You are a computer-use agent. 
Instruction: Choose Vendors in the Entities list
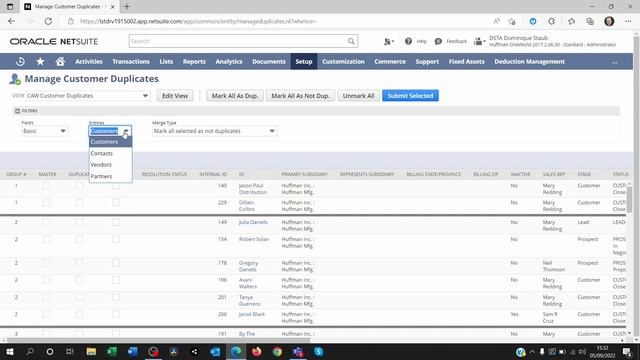(111, 164)
